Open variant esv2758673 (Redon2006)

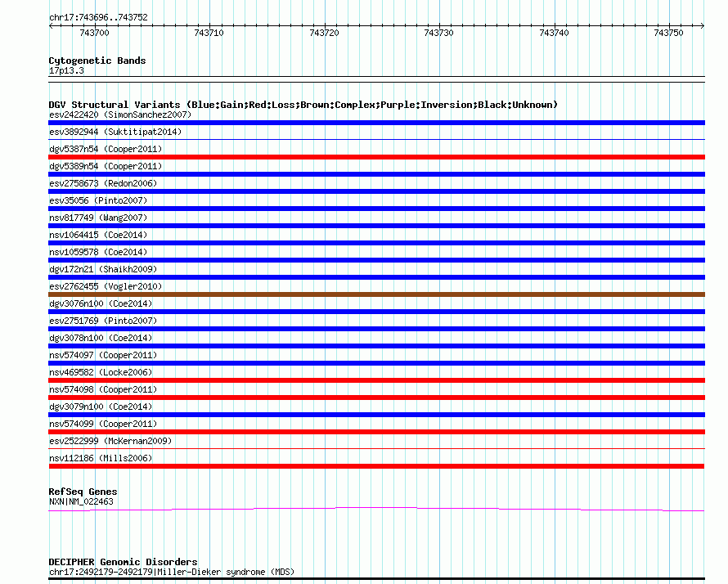pyautogui.click(x=103, y=183)
